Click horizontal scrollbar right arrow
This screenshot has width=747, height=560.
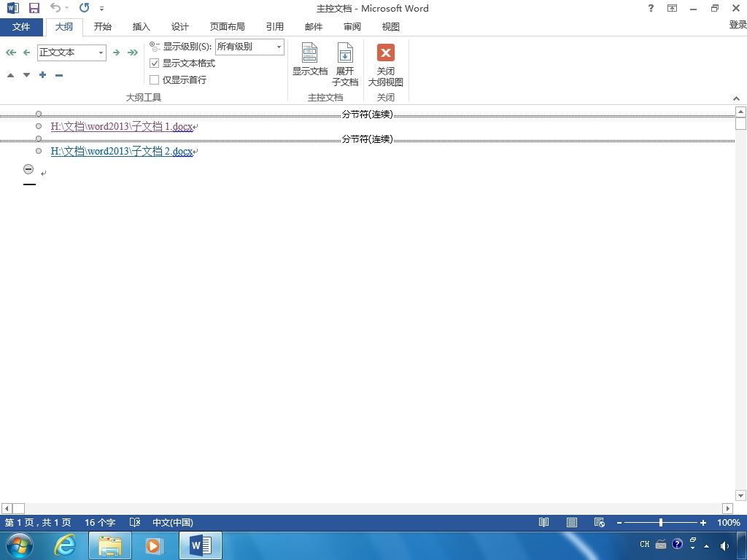click(x=727, y=508)
